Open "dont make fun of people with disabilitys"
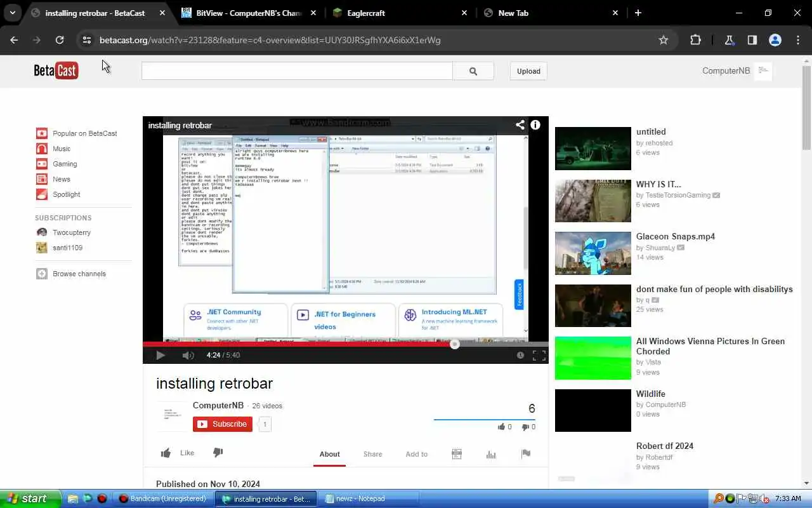This screenshot has width=812, height=508. [714, 289]
